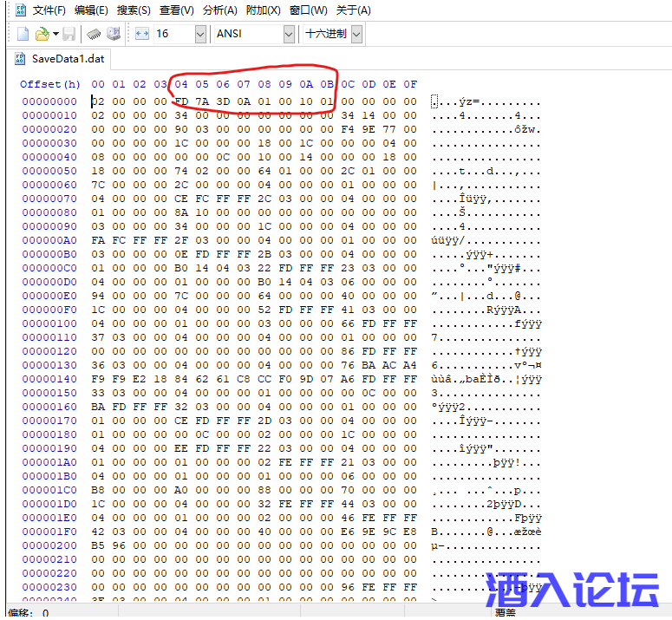
Task: Click byte C8 in row 00000140
Action: [244, 379]
